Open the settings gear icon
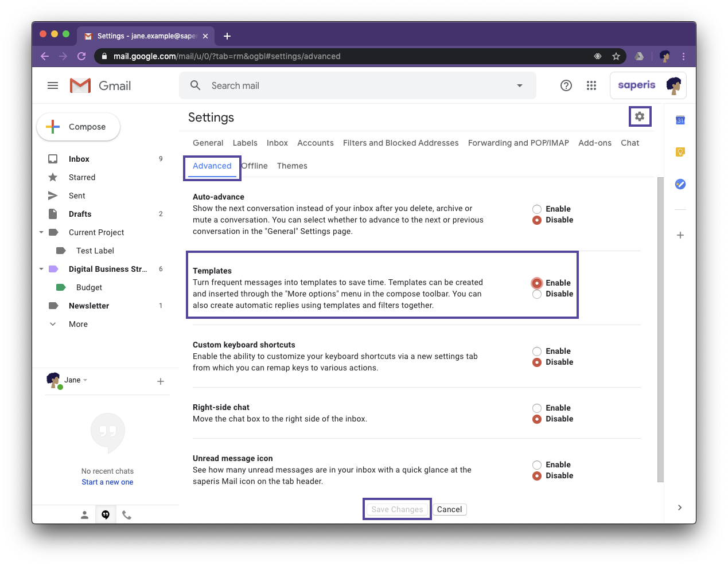728x566 pixels. (x=640, y=116)
